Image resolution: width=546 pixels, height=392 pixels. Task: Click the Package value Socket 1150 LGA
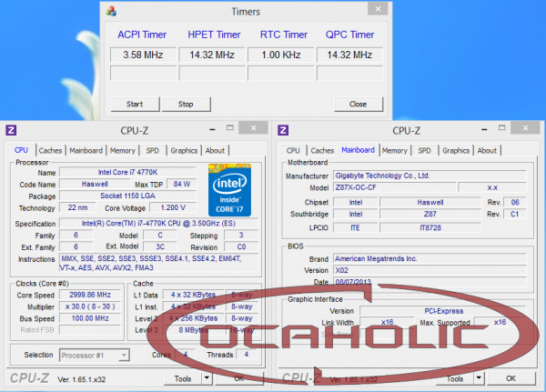pos(127,196)
